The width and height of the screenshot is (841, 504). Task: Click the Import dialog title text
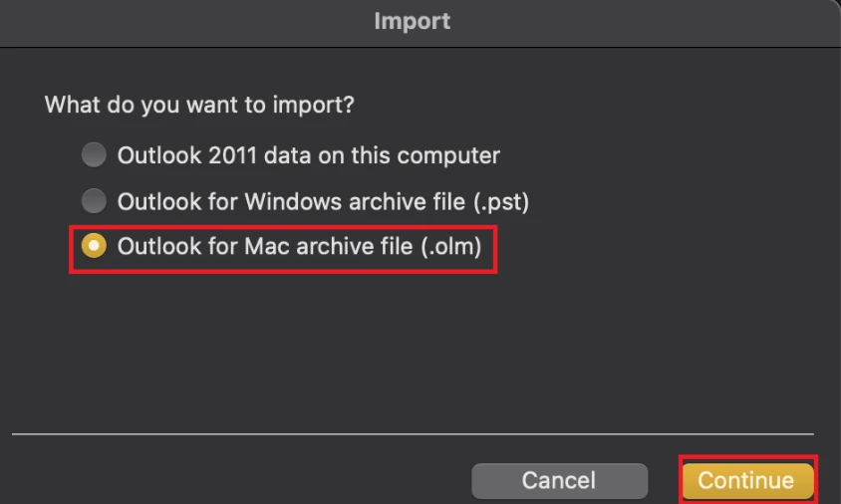click(412, 21)
